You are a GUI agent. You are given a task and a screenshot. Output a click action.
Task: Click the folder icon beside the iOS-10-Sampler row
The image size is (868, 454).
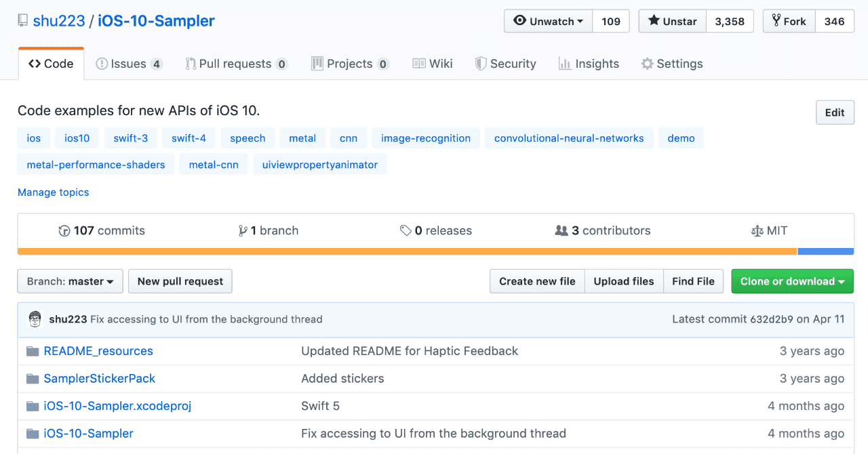(x=33, y=434)
